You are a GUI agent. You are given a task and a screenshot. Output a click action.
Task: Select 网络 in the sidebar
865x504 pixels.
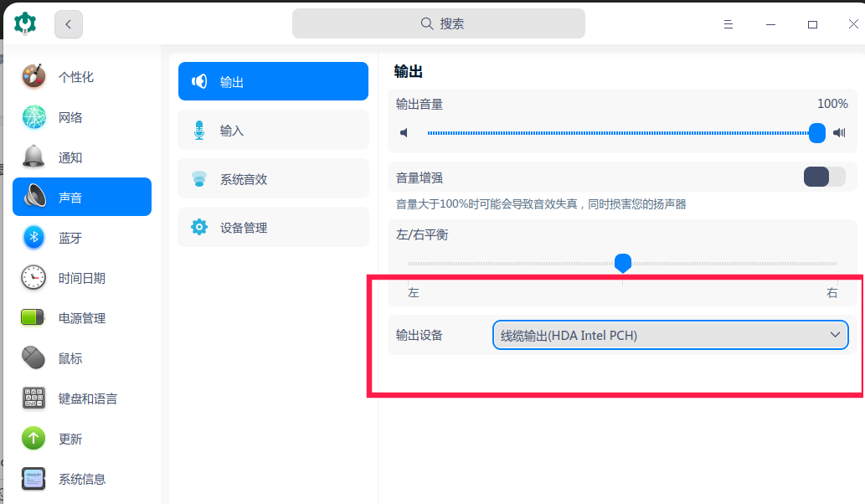tap(82, 117)
